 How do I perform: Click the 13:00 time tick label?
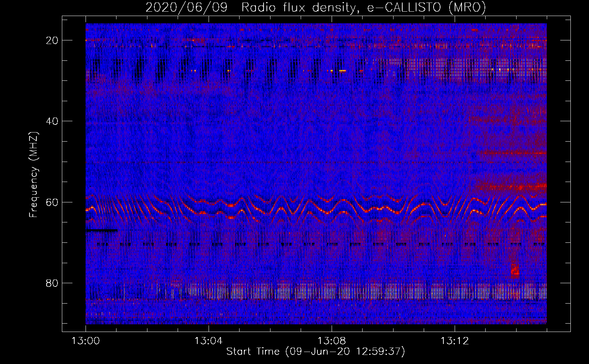86,341
